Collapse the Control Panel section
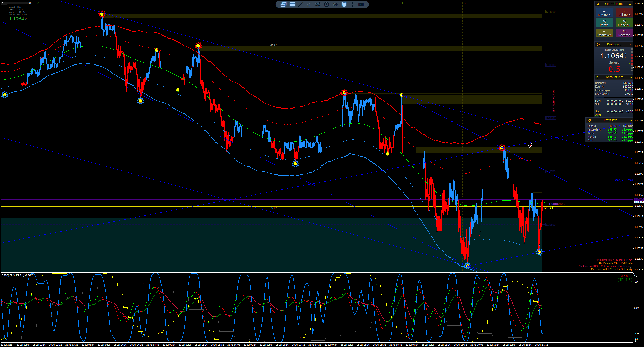 tap(630, 4)
